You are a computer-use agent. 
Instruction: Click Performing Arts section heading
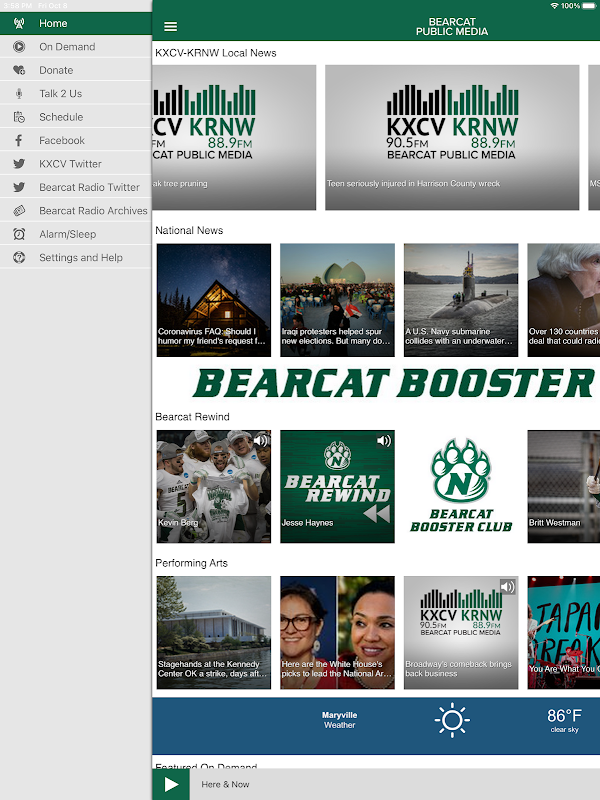191,563
